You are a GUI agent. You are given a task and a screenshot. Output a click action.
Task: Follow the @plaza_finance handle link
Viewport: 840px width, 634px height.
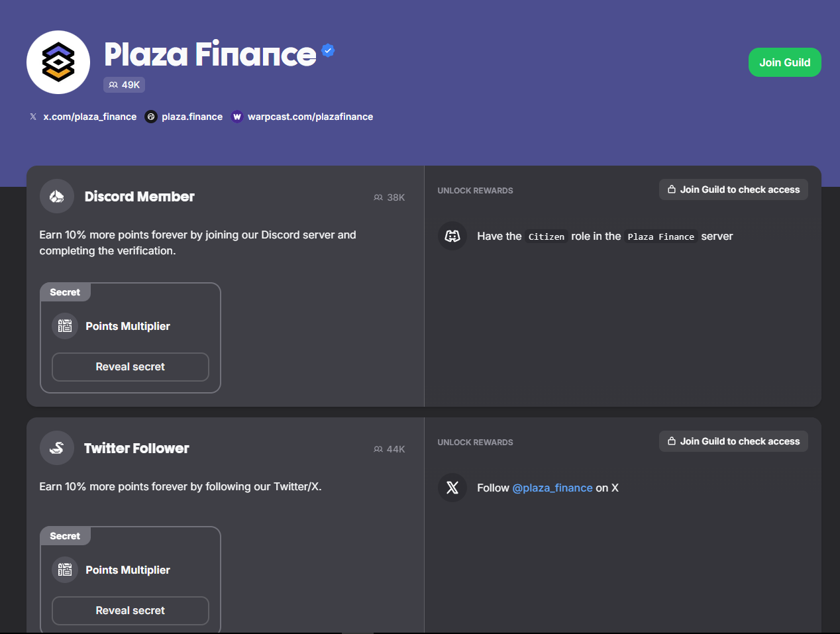click(x=552, y=488)
